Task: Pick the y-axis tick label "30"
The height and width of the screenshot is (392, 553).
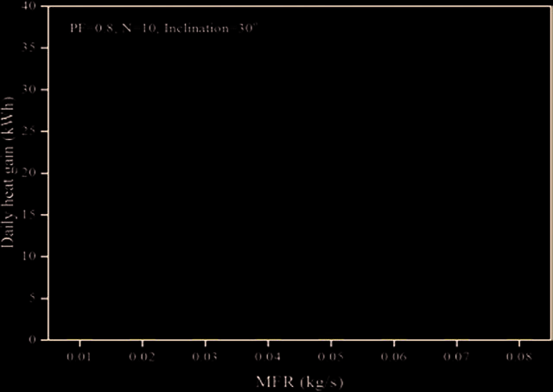Action: pos(29,90)
